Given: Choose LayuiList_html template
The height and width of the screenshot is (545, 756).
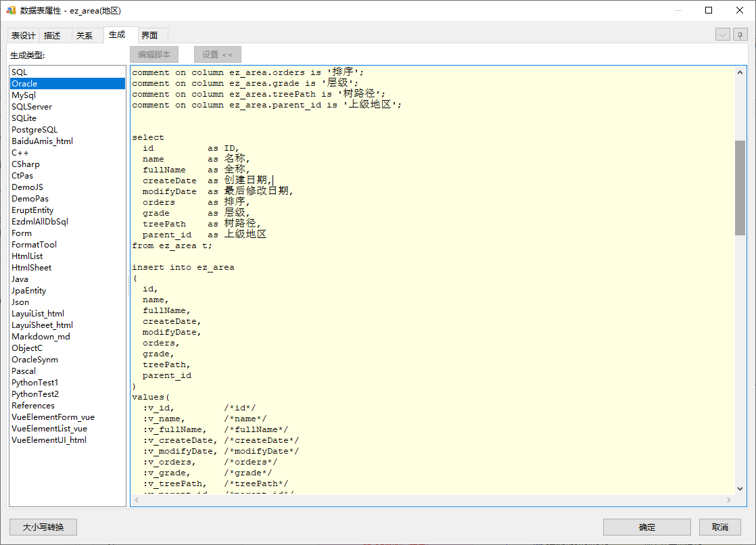Looking at the screenshot, I should pos(68,314).
